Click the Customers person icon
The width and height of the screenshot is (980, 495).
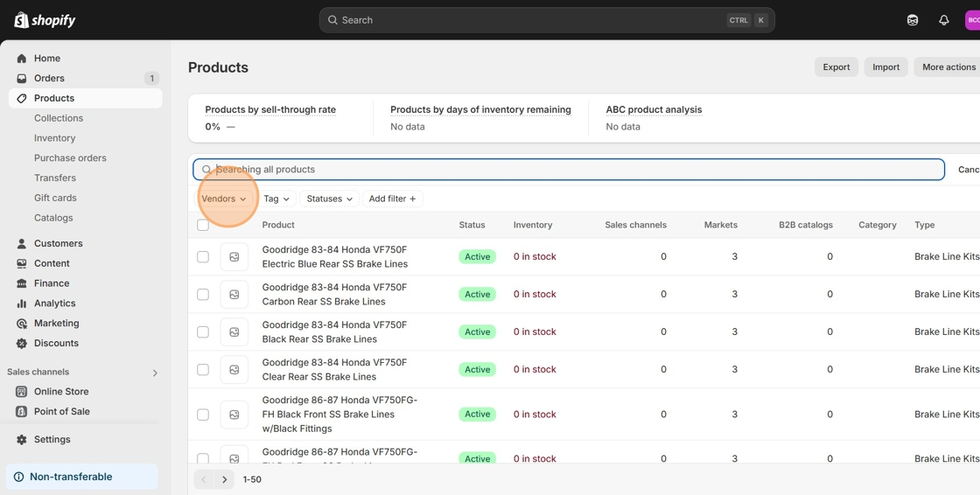pyautogui.click(x=21, y=243)
